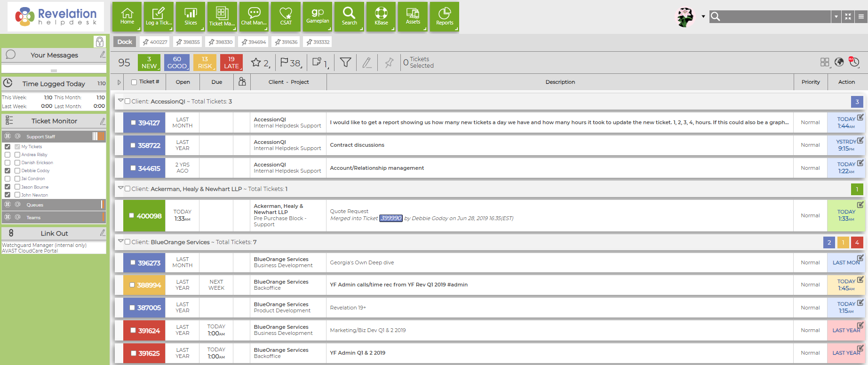Open the Assets toolbar icon
Screen dimensions: 868x365
tap(413, 16)
